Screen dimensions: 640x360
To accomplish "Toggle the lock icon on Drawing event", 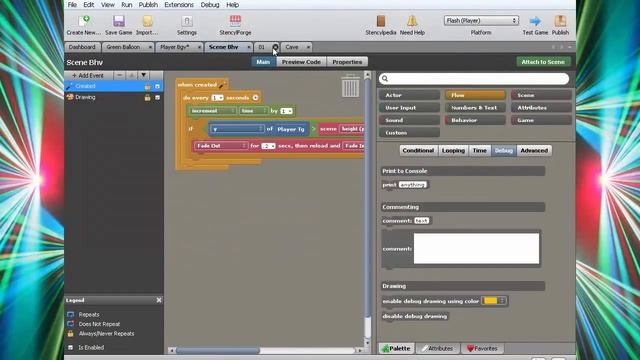I will coord(147,98).
